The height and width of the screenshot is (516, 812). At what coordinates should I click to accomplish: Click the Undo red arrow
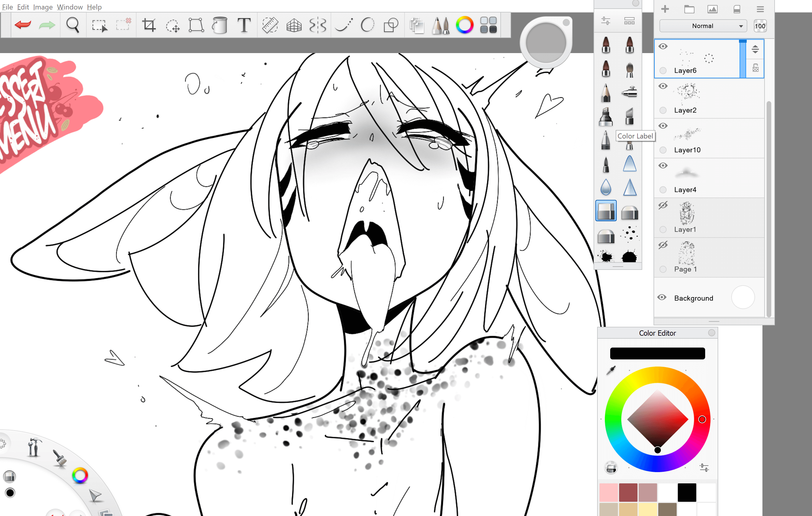tap(23, 25)
